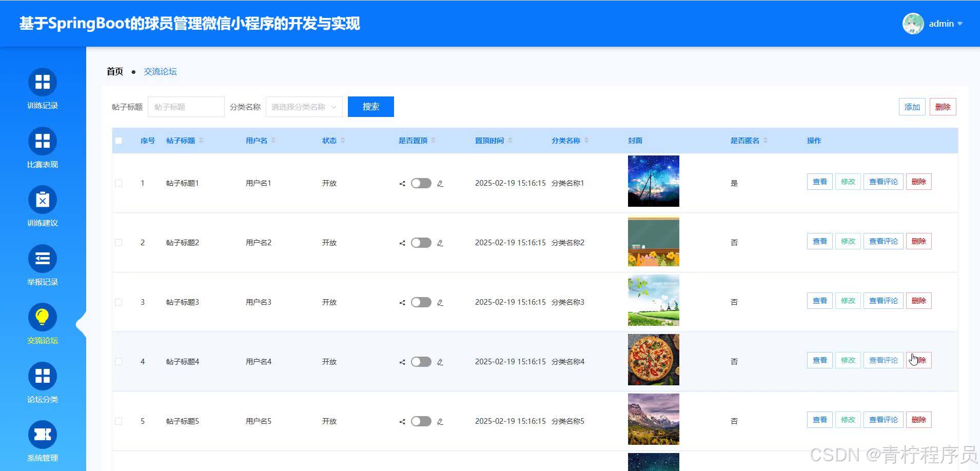Click the admin avatar image

(913, 24)
